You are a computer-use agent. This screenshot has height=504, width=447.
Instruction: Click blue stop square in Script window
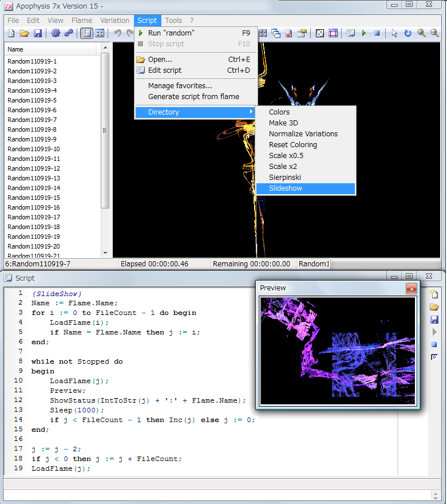(434, 345)
